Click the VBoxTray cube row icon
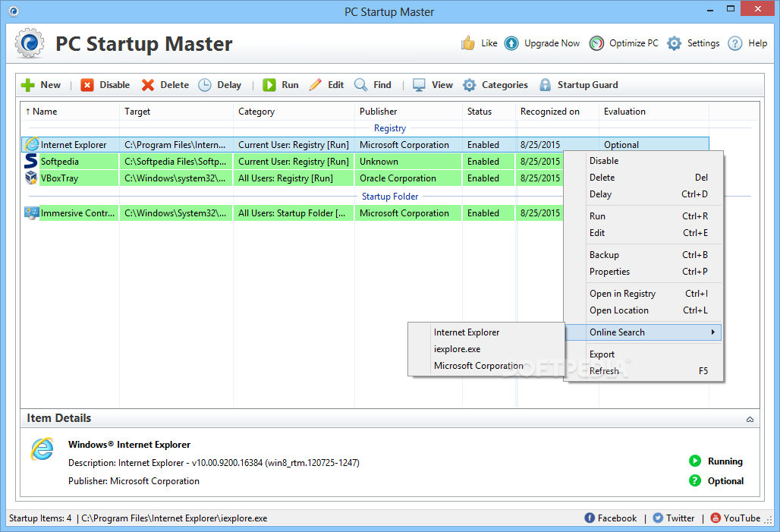The height and width of the screenshot is (532, 780). [31, 178]
